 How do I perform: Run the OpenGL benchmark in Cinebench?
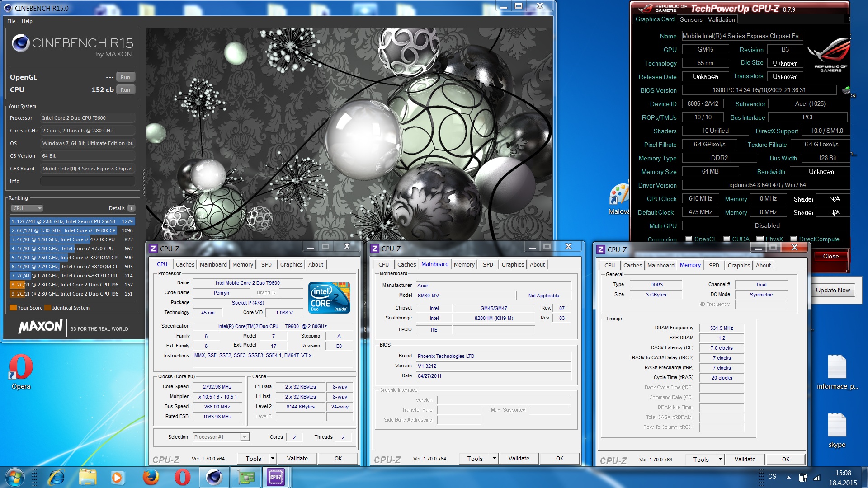(x=125, y=77)
